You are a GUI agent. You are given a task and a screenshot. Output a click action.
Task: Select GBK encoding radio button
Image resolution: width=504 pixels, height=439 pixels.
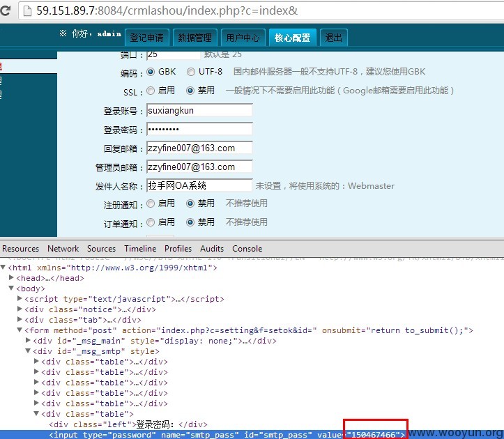[151, 72]
